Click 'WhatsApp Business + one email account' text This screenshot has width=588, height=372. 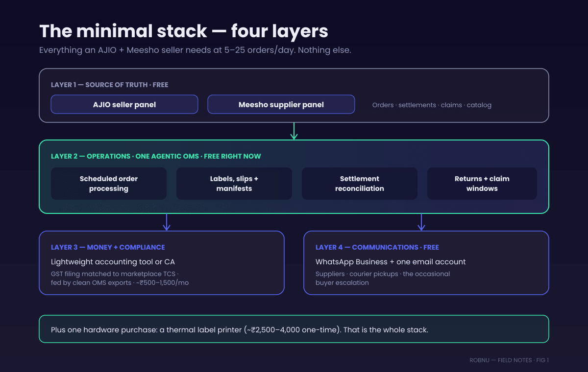(x=391, y=262)
